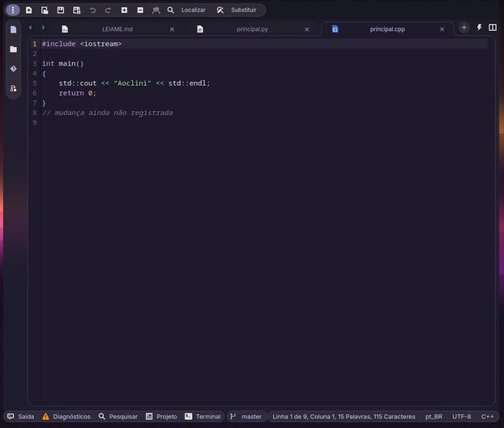Create a new document from toolbar
Image resolution: width=504 pixels, height=428 pixels.
29,10
